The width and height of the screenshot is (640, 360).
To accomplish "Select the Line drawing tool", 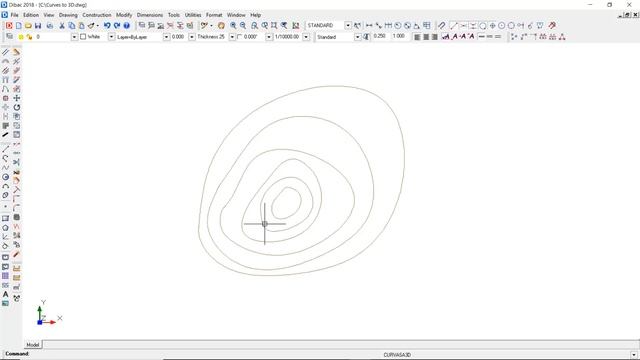I will [x=5, y=149].
